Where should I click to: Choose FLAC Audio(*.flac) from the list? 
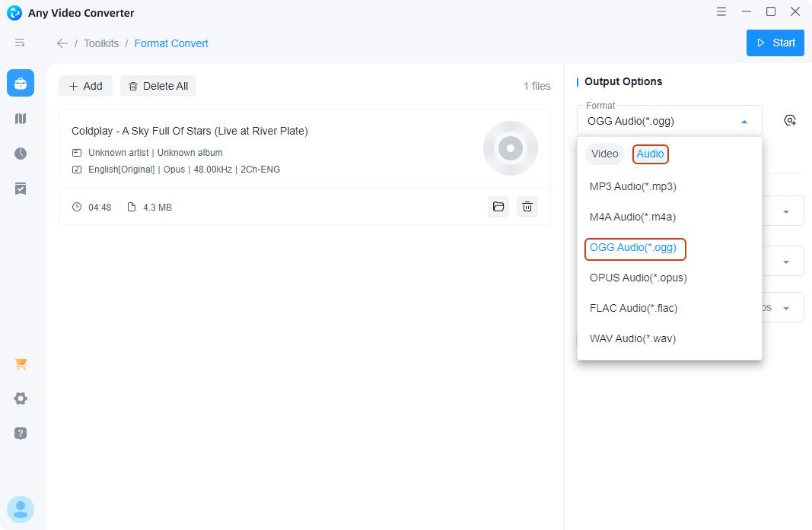(633, 308)
